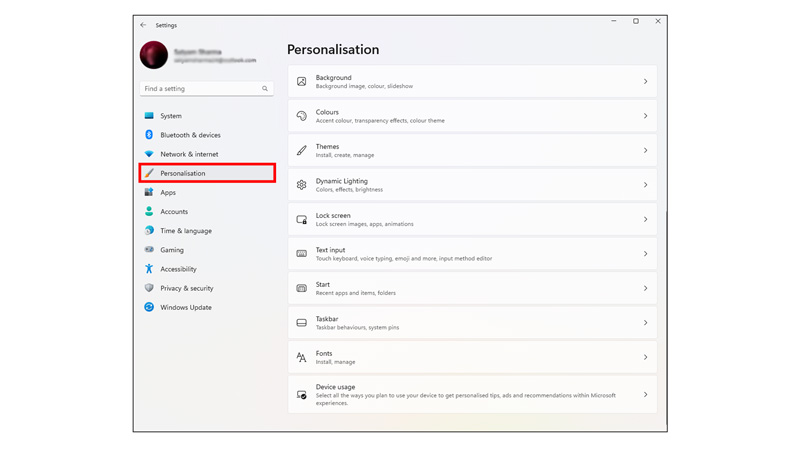This screenshot has height=450, width=800.
Task: Expand Lock screen chevron arrow
Action: 645,219
